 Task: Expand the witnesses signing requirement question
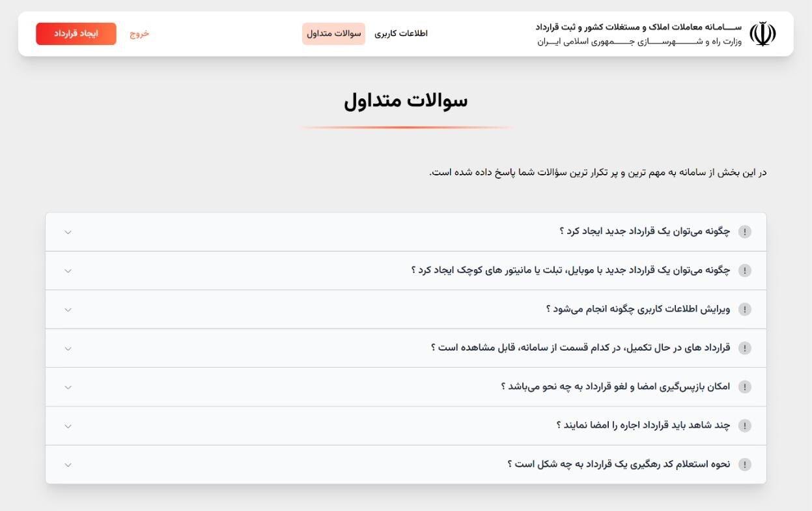(x=68, y=425)
